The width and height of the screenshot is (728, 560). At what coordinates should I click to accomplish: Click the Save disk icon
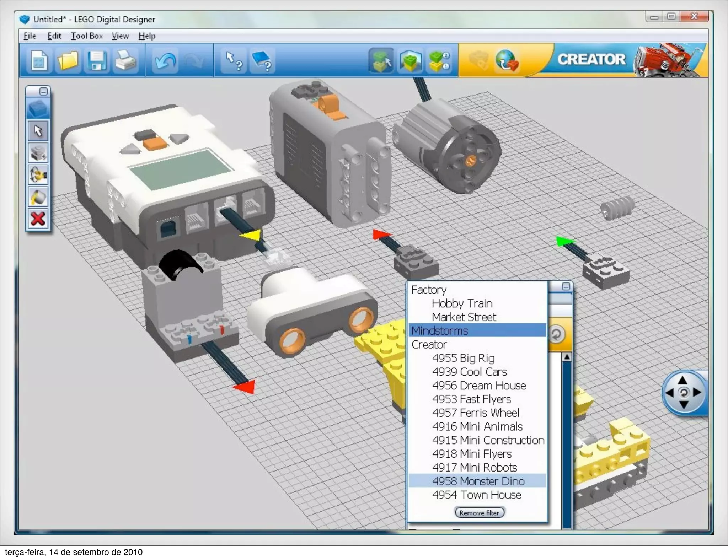click(97, 60)
